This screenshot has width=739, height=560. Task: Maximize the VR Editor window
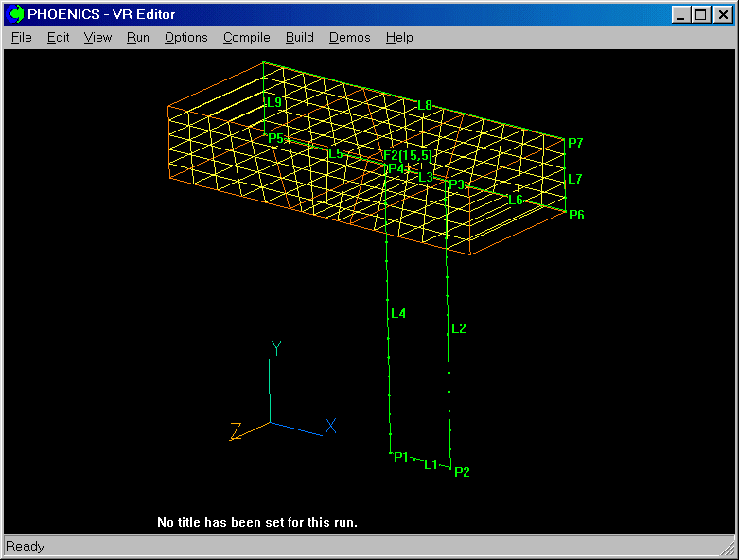pos(700,14)
